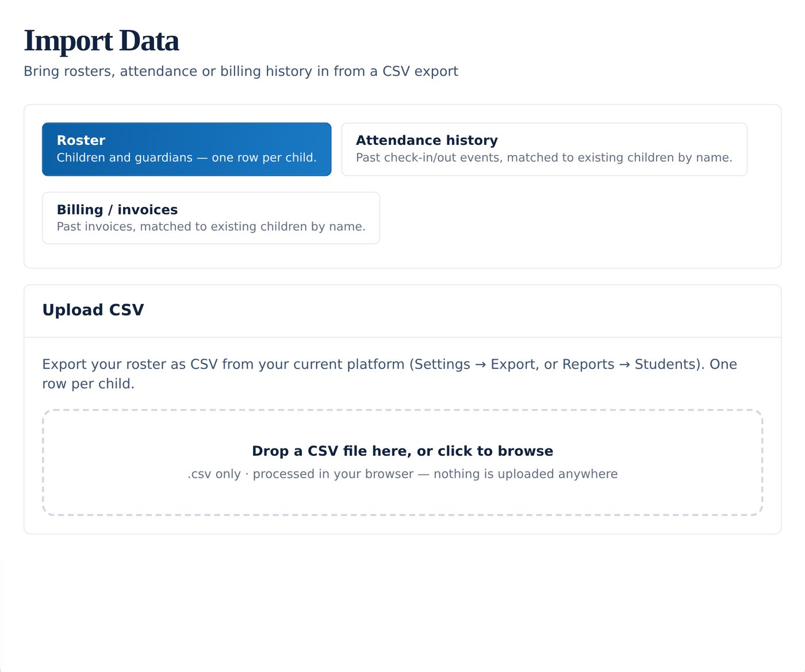Image resolution: width=805 pixels, height=672 pixels.
Task: Click the 'Bring rosters, attendance or billing history' subtitle
Action: point(241,71)
